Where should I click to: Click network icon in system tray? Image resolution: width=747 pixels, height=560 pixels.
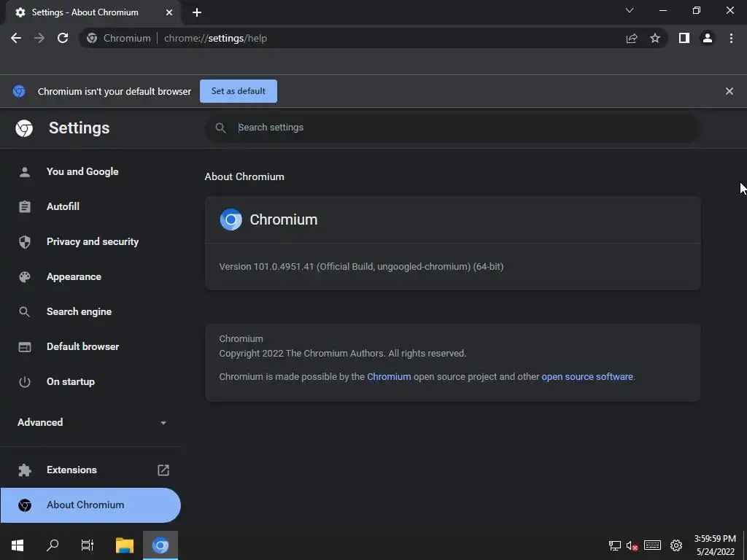point(614,545)
